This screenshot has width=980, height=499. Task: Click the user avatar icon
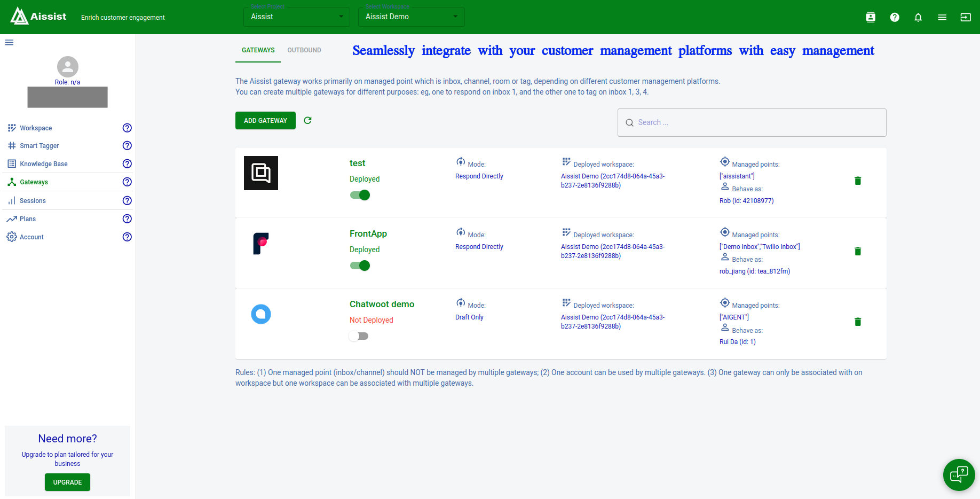68,67
